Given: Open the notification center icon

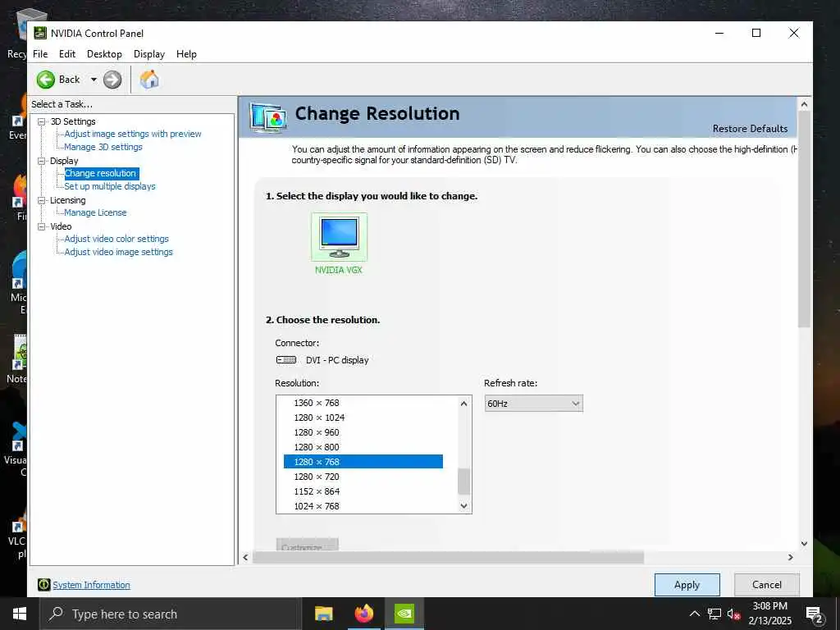Looking at the screenshot, I should tap(815, 614).
